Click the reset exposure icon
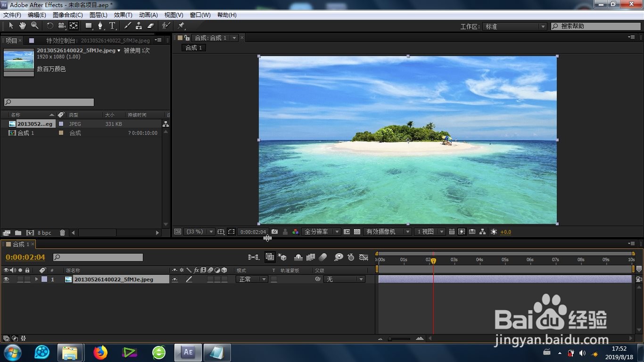This screenshot has height=362, width=644. pos(494,232)
